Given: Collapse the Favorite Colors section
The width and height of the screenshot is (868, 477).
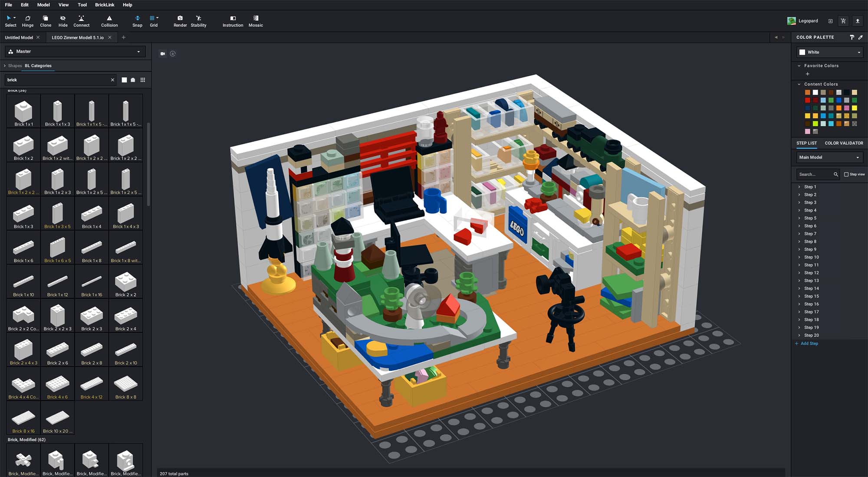Looking at the screenshot, I should (x=799, y=66).
